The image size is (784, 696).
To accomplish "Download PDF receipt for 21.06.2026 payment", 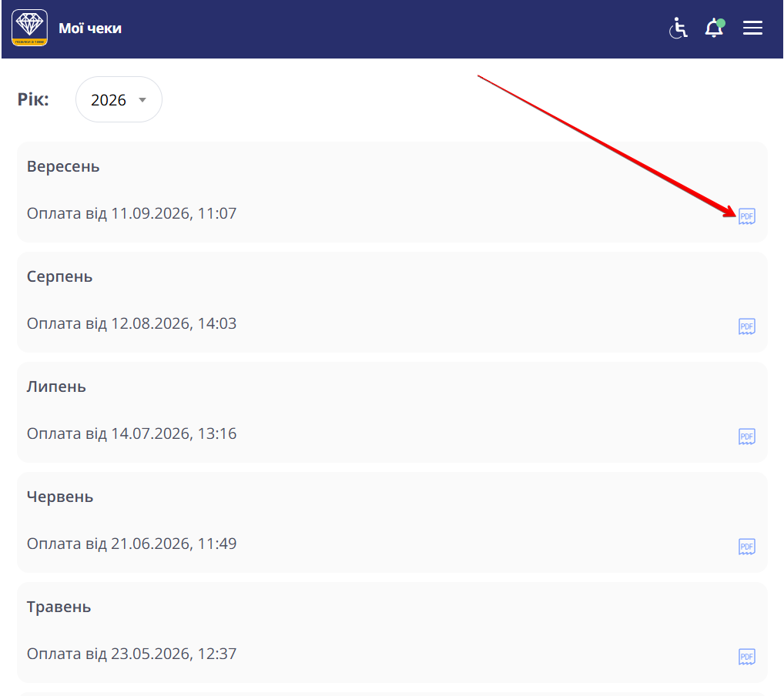I will pyautogui.click(x=746, y=546).
